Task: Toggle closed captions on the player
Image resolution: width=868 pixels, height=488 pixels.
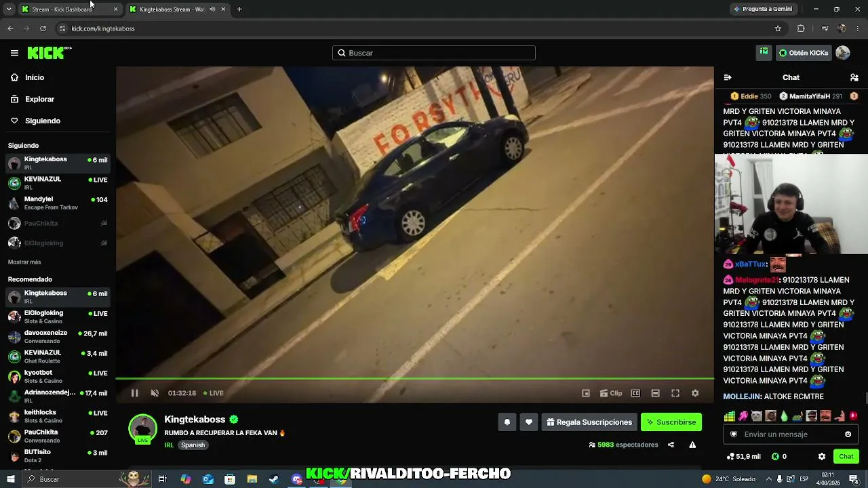Action: coord(635,393)
